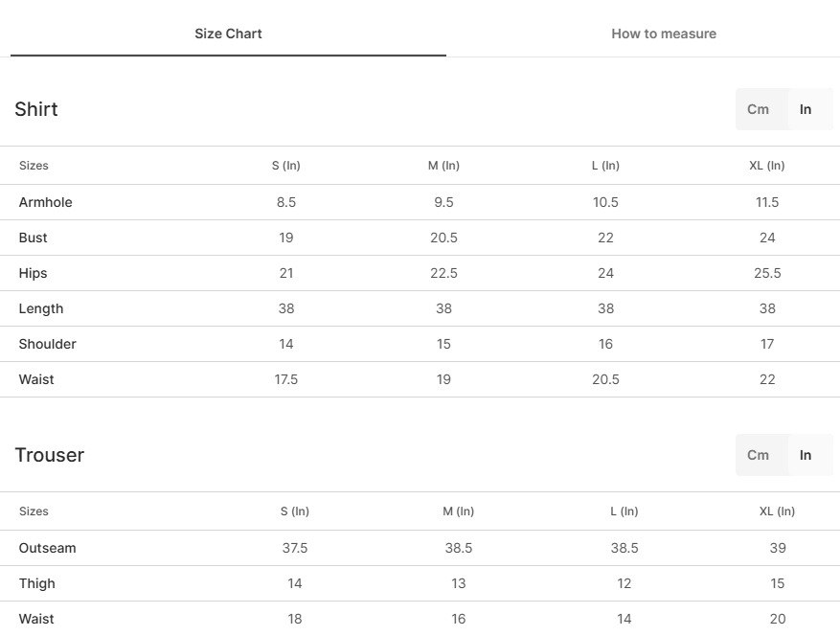Select the Thigh row label
840x636 pixels.
[37, 583]
